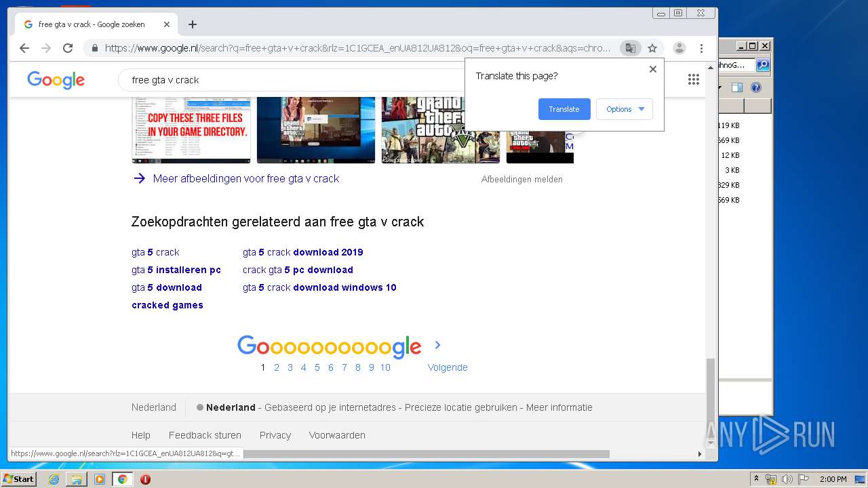This screenshot has height=488, width=868.
Task: Click the Action Center flag tray icon
Action: (804, 479)
